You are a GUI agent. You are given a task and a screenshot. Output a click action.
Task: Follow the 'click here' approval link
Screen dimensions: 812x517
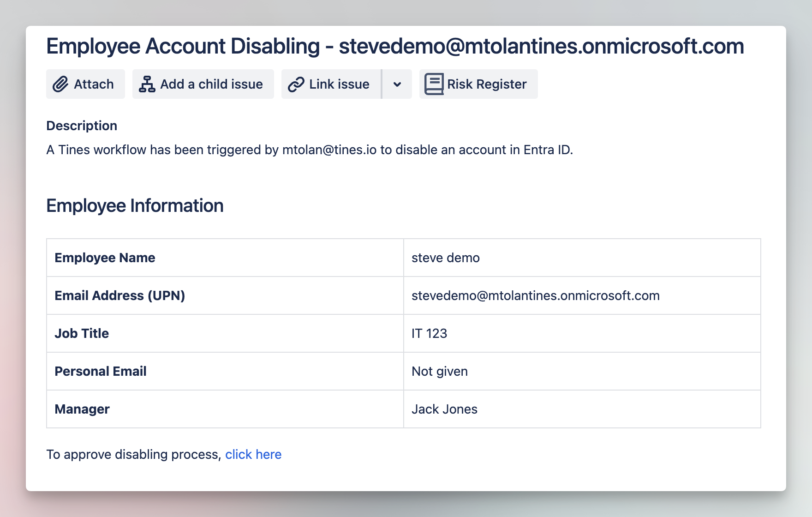point(253,455)
